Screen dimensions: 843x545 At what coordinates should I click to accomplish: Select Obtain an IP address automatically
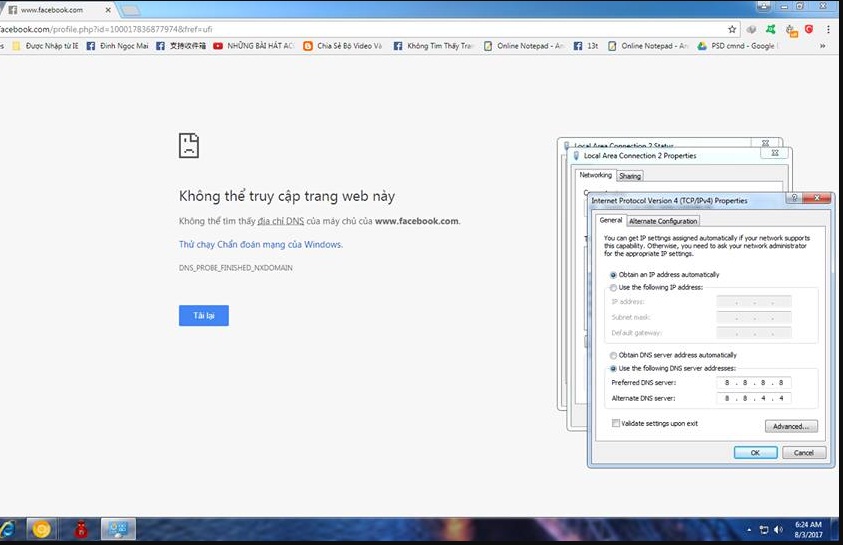(x=613, y=274)
